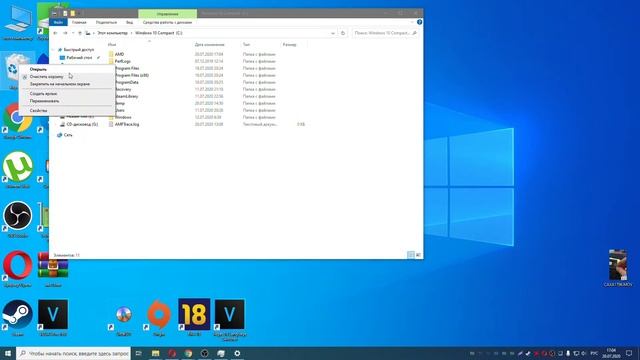The height and width of the screenshot is (360, 640).
Task: Open Task View on taskbar
Action: click(x=139, y=353)
